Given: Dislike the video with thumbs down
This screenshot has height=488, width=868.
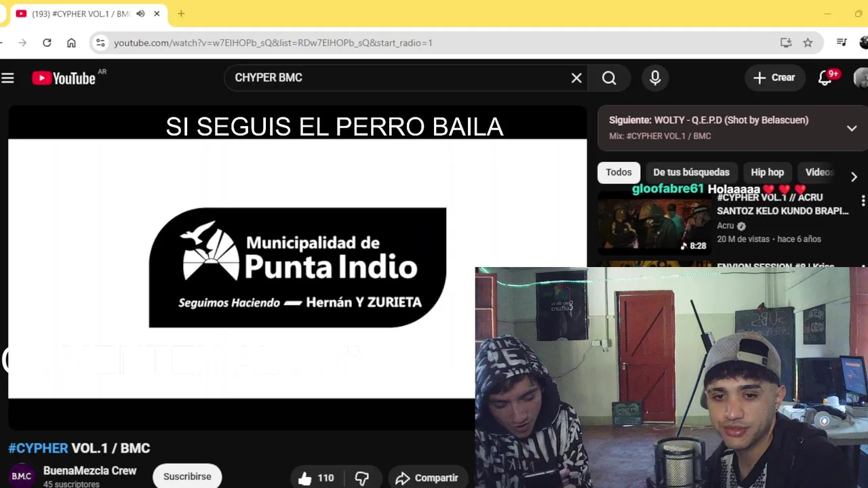Looking at the screenshot, I should click(362, 478).
